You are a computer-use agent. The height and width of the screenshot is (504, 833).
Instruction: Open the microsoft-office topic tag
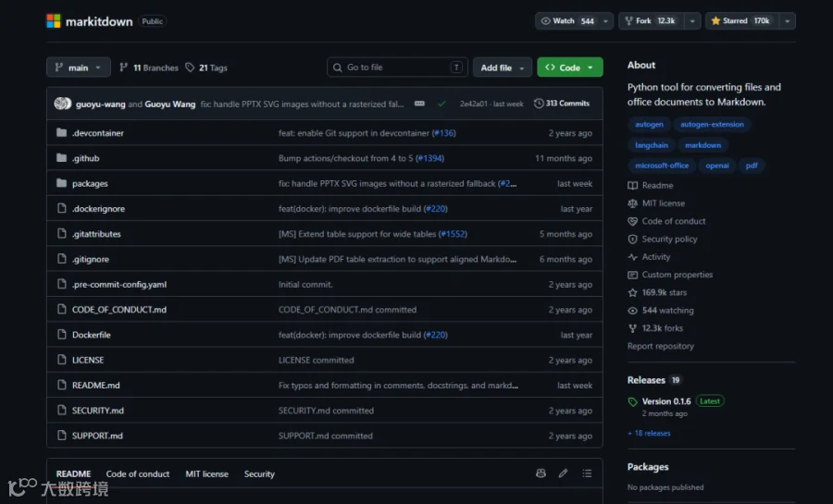click(662, 166)
